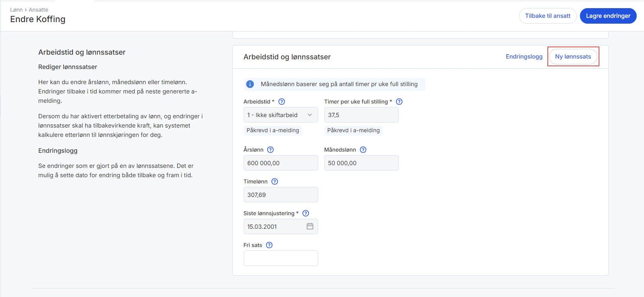Viewport: 644px width, 297px height.
Task: Click the Månedslønn input field
Action: [361, 163]
